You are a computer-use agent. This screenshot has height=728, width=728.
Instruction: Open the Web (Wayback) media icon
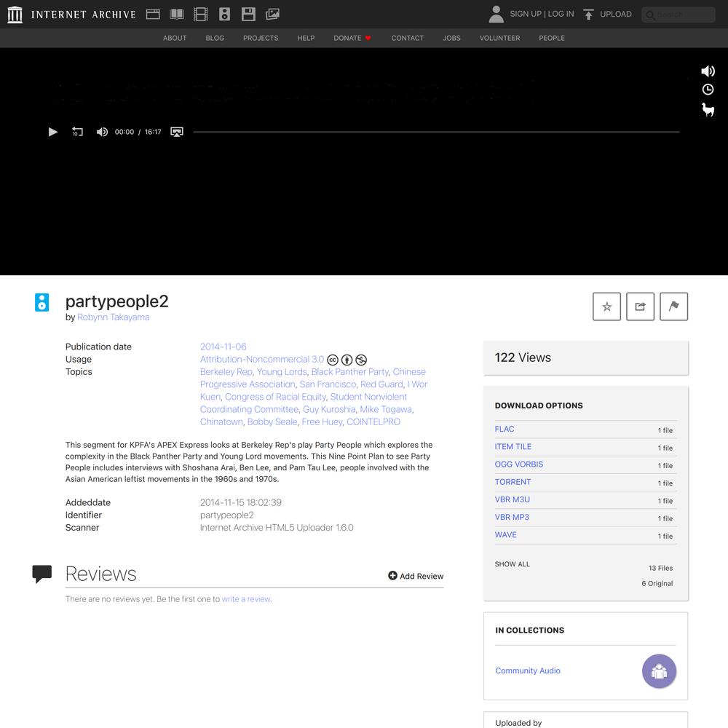(x=153, y=15)
